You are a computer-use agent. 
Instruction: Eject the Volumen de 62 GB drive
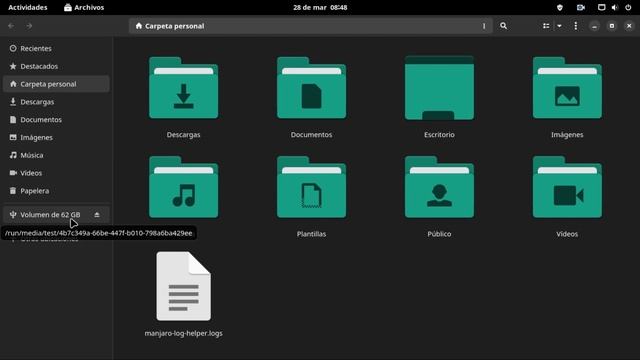[x=97, y=214]
